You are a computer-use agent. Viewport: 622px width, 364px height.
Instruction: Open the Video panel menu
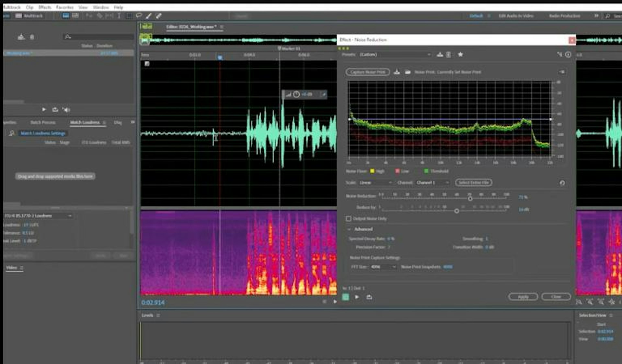[x=22, y=268]
